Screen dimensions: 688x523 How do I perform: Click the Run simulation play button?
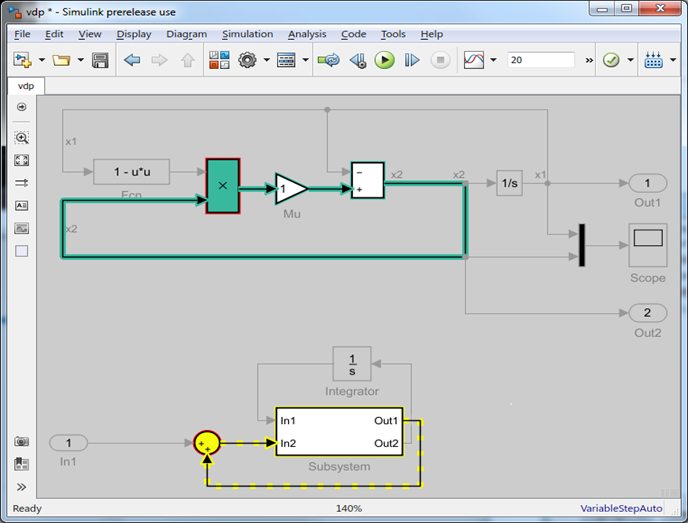pyautogui.click(x=384, y=60)
